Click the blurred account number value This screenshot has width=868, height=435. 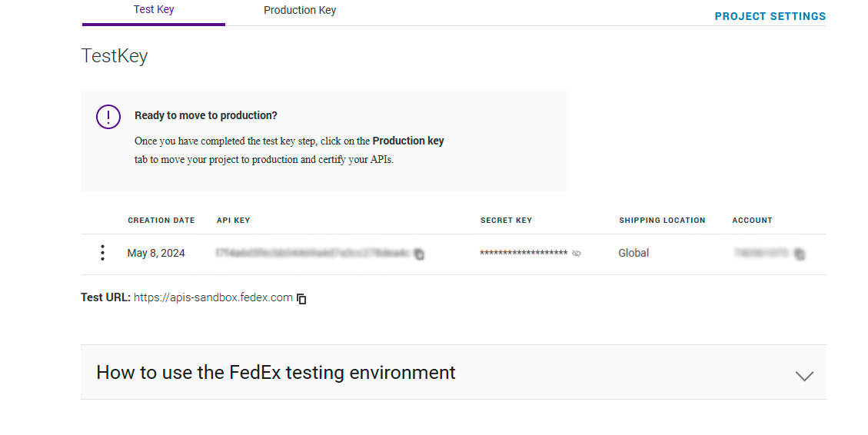point(762,253)
